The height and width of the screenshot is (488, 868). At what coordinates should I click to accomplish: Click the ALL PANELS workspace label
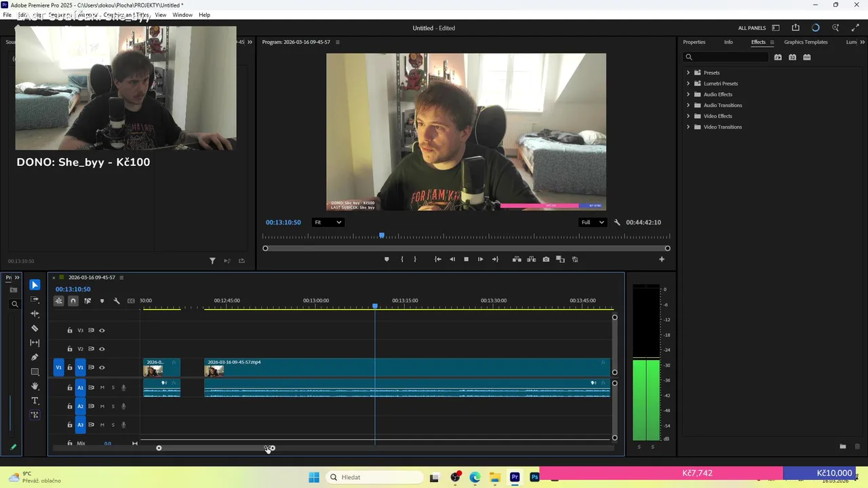click(x=752, y=28)
